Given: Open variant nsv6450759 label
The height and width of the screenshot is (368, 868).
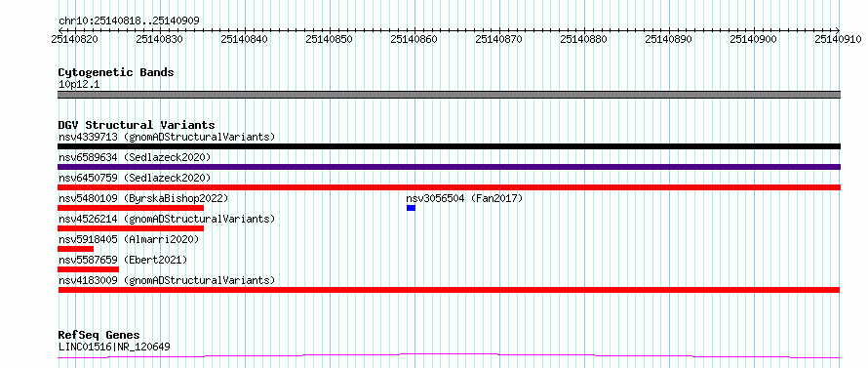Looking at the screenshot, I should (x=135, y=178).
